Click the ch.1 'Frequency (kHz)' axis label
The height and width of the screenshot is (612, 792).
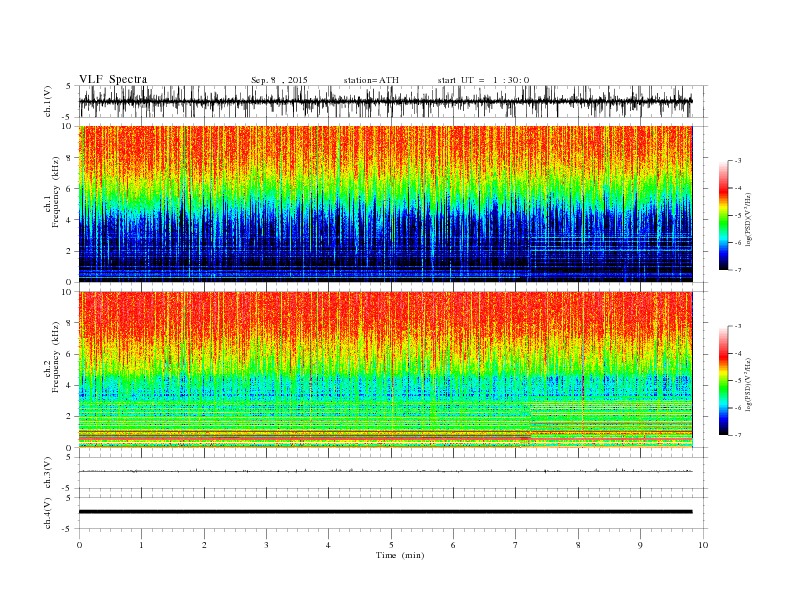point(56,192)
